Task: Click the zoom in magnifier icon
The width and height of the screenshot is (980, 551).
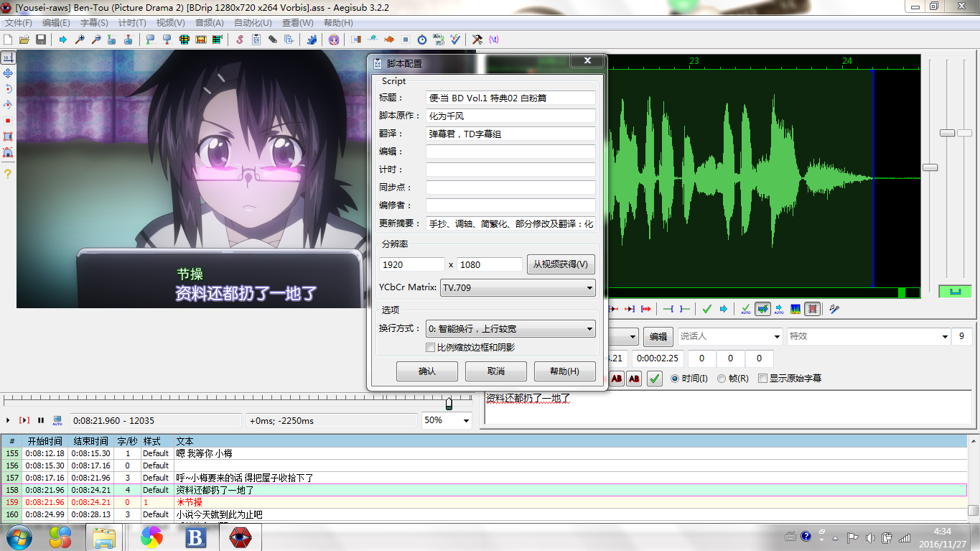Action: (79, 40)
